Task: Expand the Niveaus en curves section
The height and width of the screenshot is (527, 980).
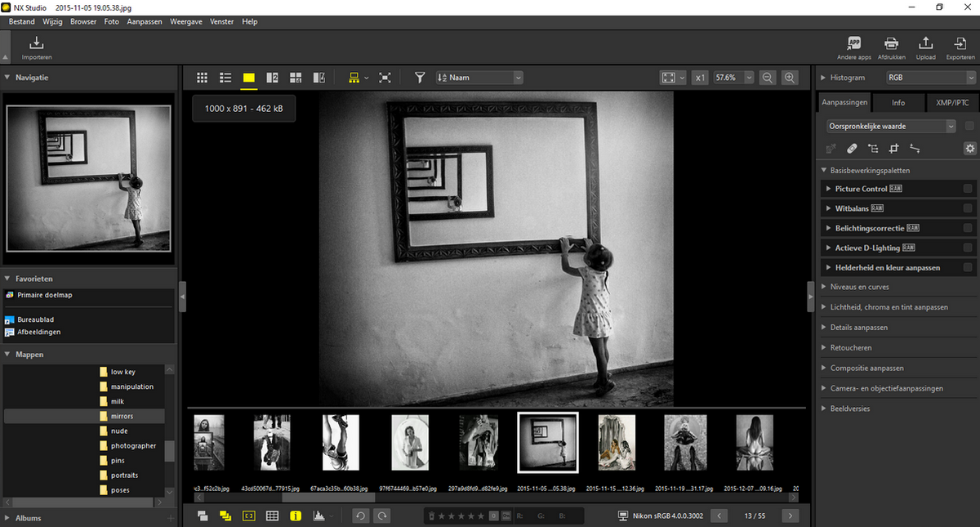Action: tap(860, 287)
